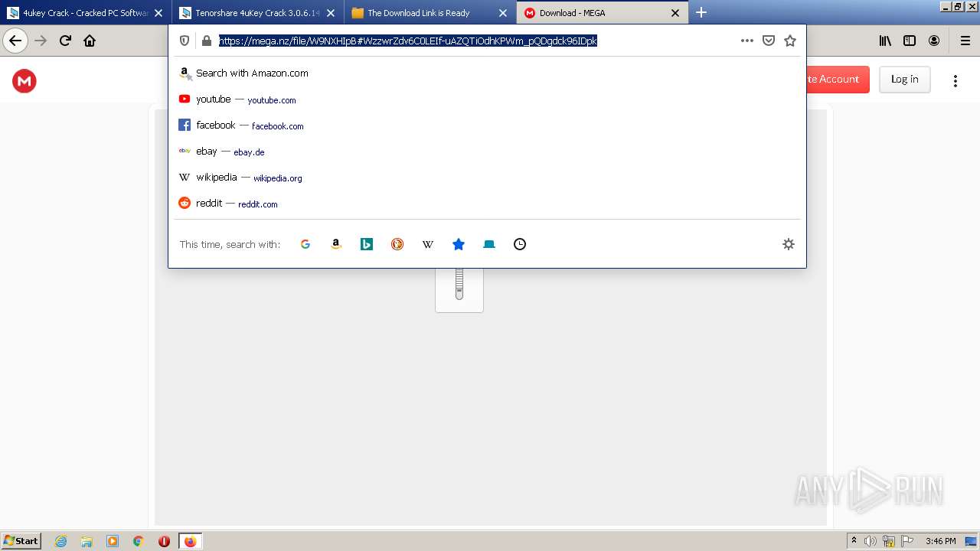Screen dimensions: 980x551
Task: Close the 4ukey Crack tab
Action: click(x=158, y=13)
